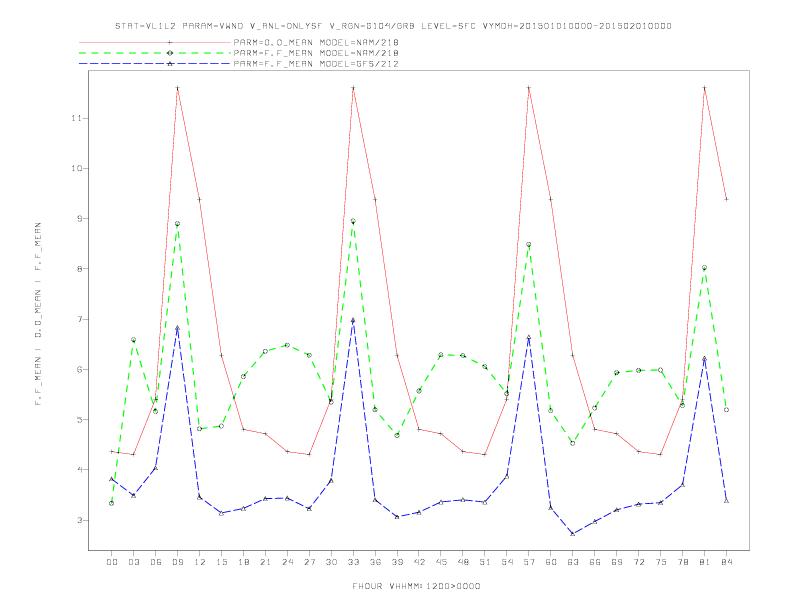This screenshot has height=612, width=792.
Task: Click x-axis tick label 24
Action: (x=287, y=562)
